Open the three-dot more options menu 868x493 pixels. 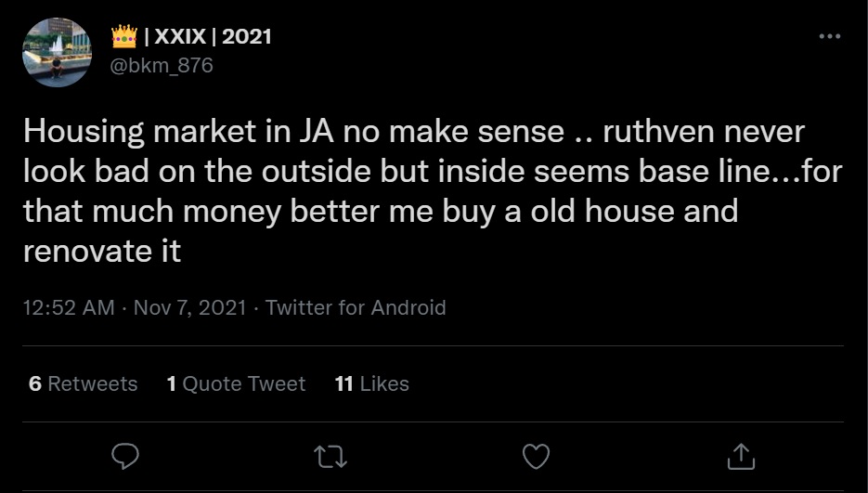[830, 36]
